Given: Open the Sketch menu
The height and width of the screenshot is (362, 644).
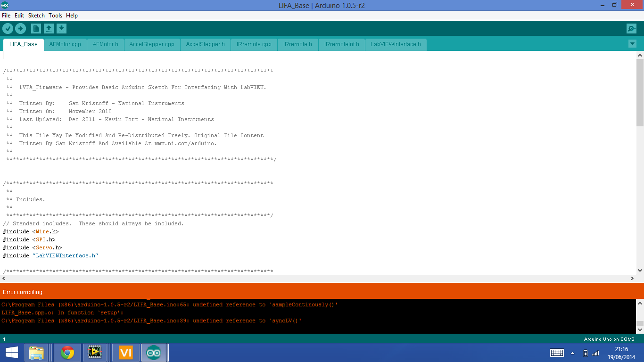Looking at the screenshot, I should click(36, 16).
